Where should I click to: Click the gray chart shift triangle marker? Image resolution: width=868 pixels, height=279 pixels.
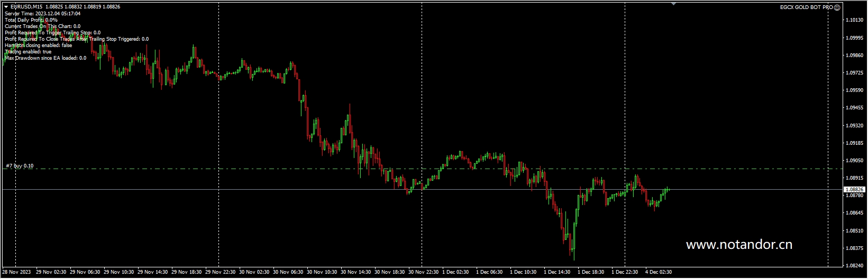673,4
